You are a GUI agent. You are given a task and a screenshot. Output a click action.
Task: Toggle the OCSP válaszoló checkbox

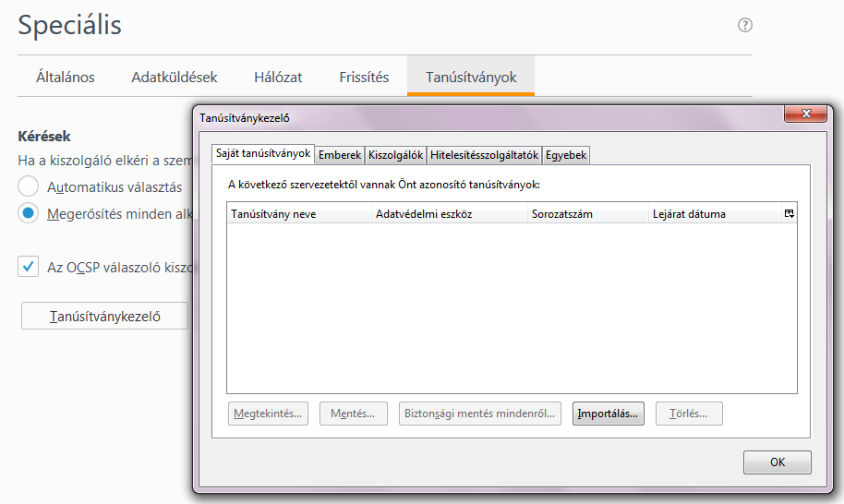(x=30, y=267)
